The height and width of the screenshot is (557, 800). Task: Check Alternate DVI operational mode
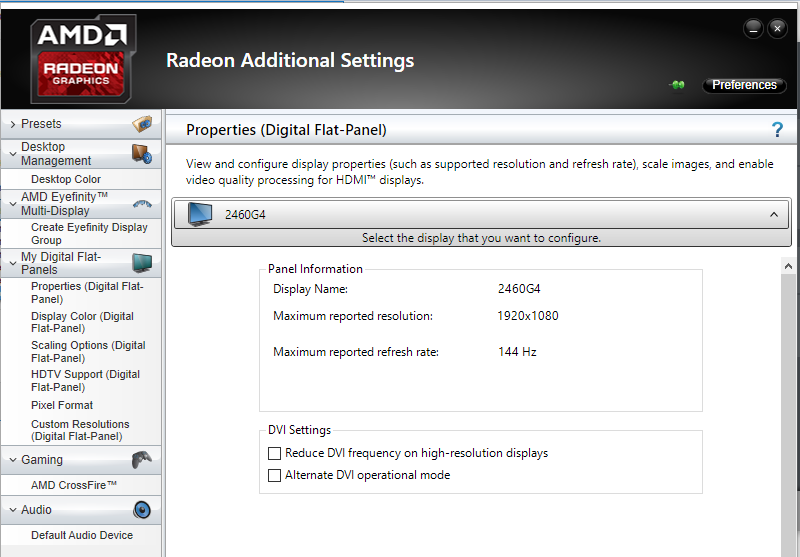[x=274, y=475]
